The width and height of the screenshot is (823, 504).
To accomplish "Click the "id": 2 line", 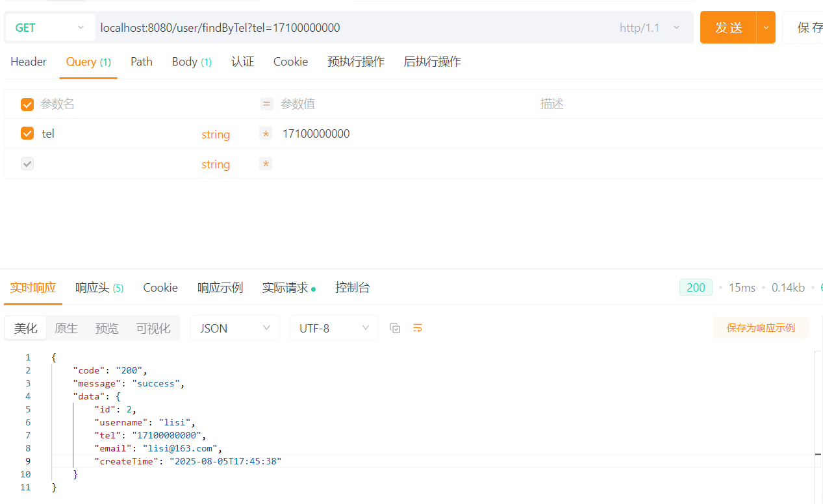I will click(115, 409).
